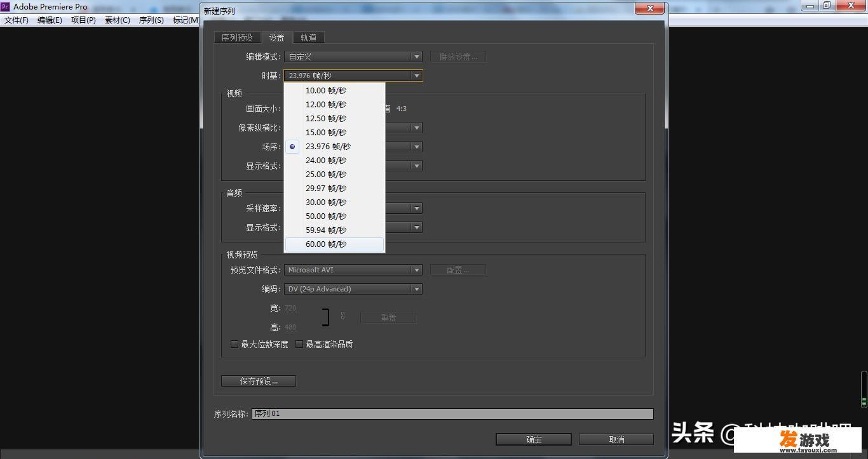Click the Adobe Premiere Pro app icon
Image resolution: width=868 pixels, height=459 pixels.
pos(5,6)
